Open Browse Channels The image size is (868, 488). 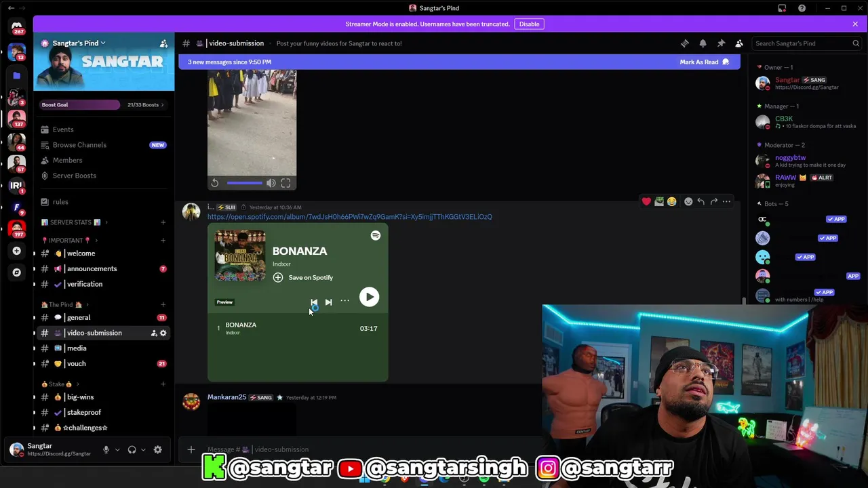pyautogui.click(x=103, y=145)
